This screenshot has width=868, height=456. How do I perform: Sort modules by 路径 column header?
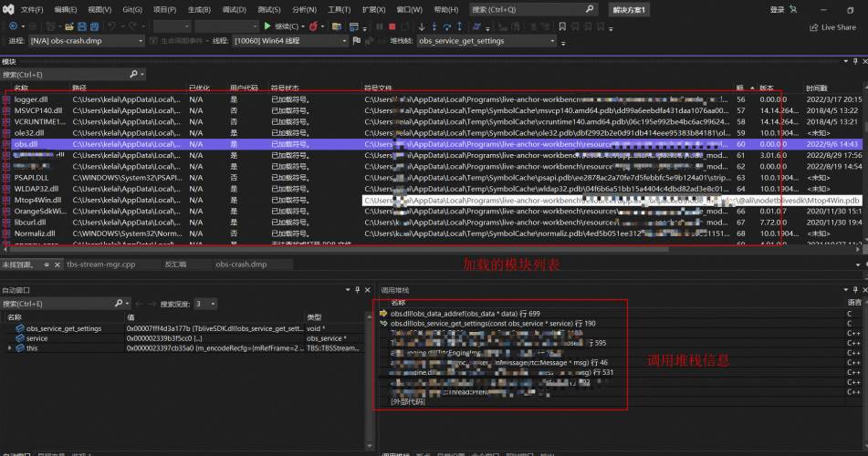[79, 88]
